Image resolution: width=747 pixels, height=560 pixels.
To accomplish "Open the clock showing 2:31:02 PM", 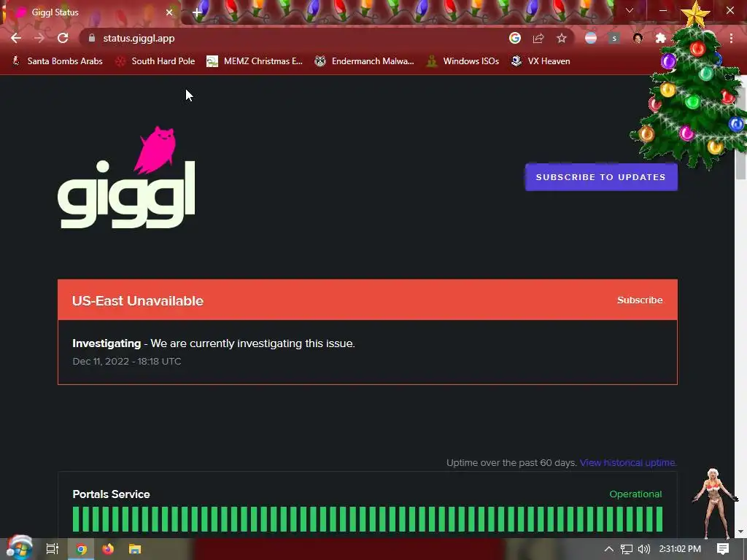I will click(680, 549).
